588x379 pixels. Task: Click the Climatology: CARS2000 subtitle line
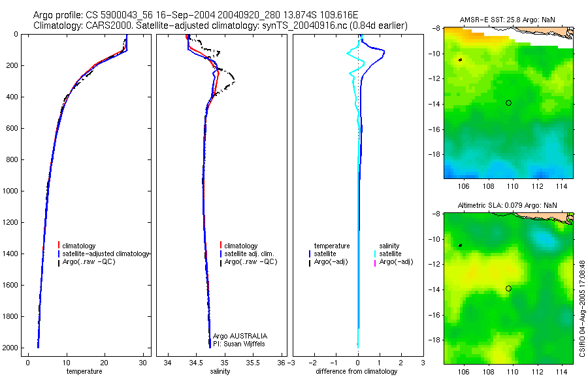[x=221, y=26]
